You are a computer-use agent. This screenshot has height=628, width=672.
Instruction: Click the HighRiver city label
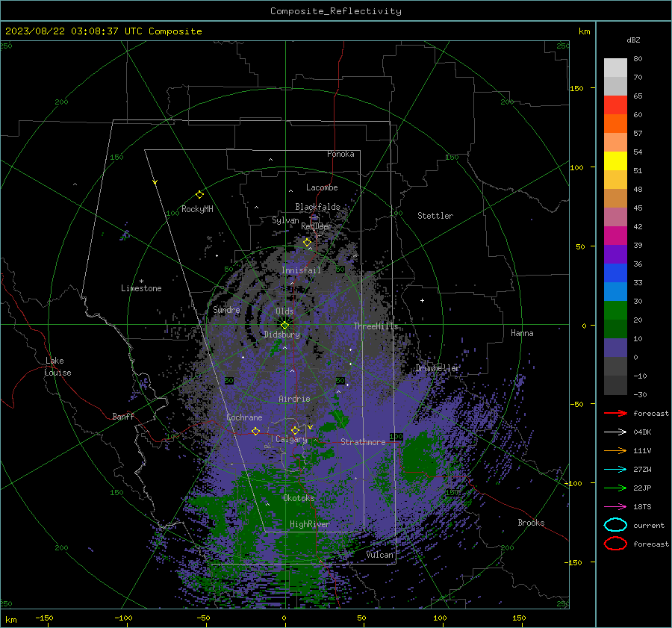coord(310,524)
